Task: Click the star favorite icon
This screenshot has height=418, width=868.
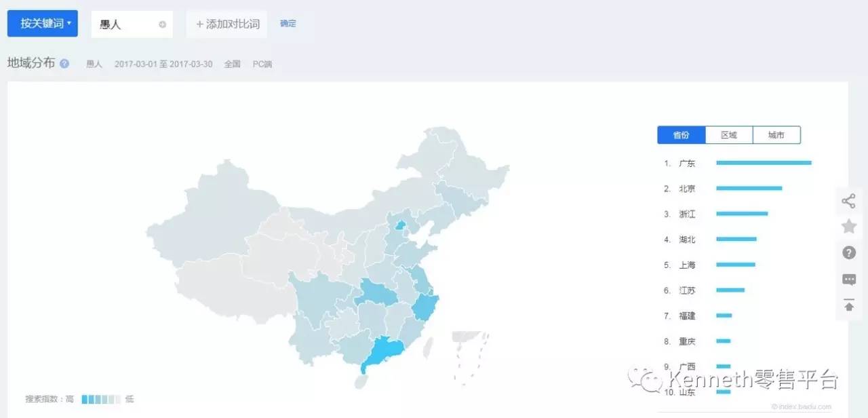Action: (x=848, y=227)
